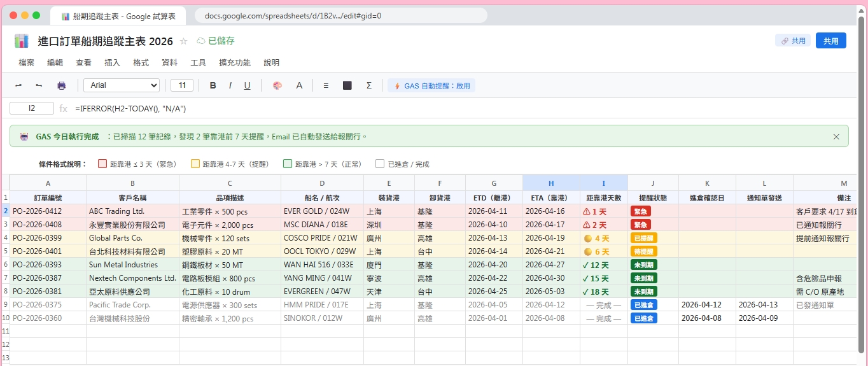Click the robot icon in GAS banner
The image size is (868, 366).
click(24, 136)
